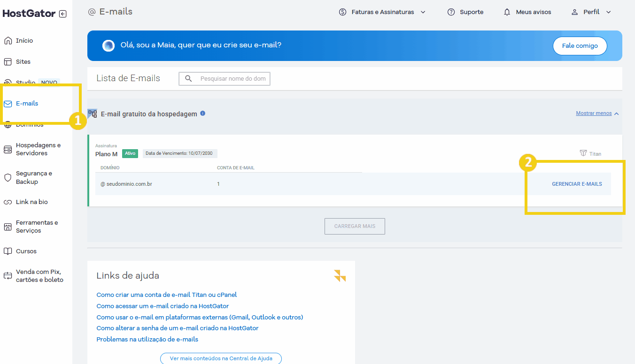Open link Problemas na utilização de e-mails
This screenshot has height=364, width=635.
147,339
